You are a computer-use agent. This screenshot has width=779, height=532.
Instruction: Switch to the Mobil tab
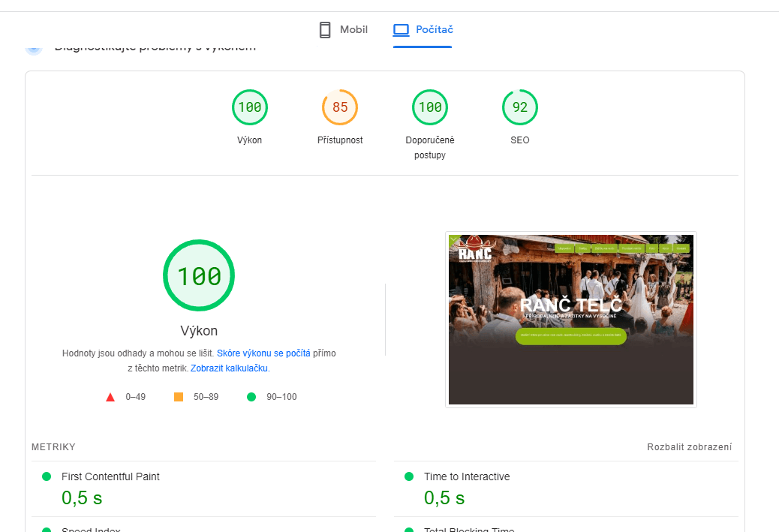tap(344, 30)
